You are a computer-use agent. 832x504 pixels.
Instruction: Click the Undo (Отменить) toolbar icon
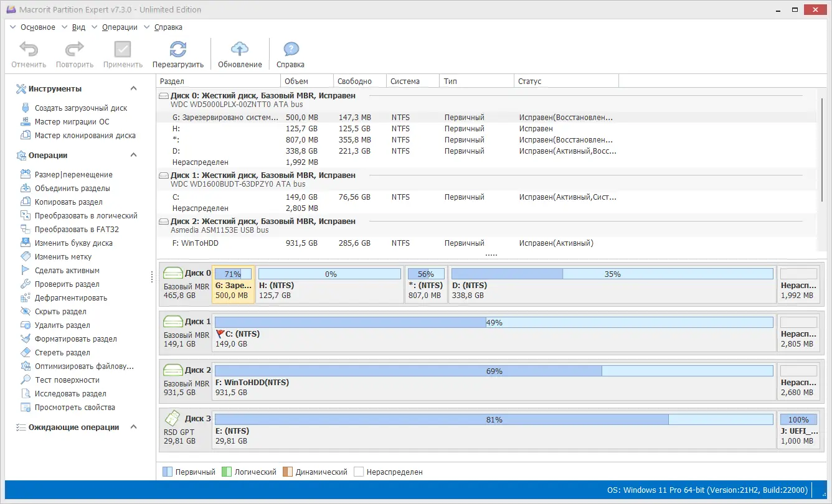(29, 49)
